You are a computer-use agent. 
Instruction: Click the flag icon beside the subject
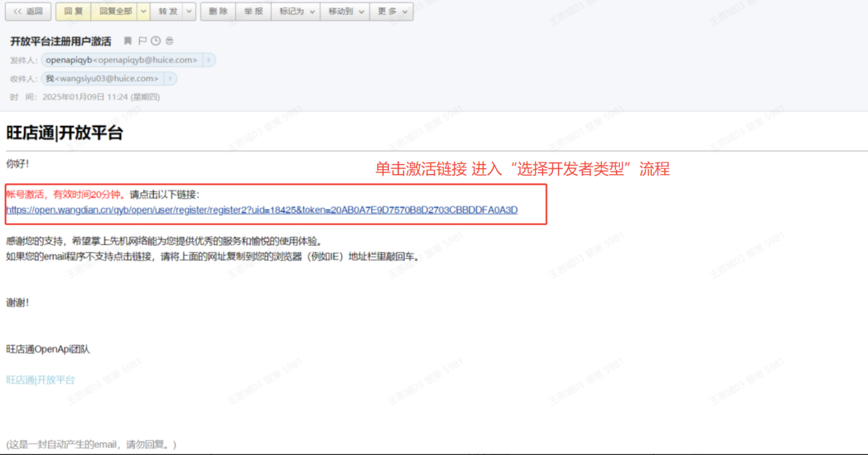click(142, 41)
